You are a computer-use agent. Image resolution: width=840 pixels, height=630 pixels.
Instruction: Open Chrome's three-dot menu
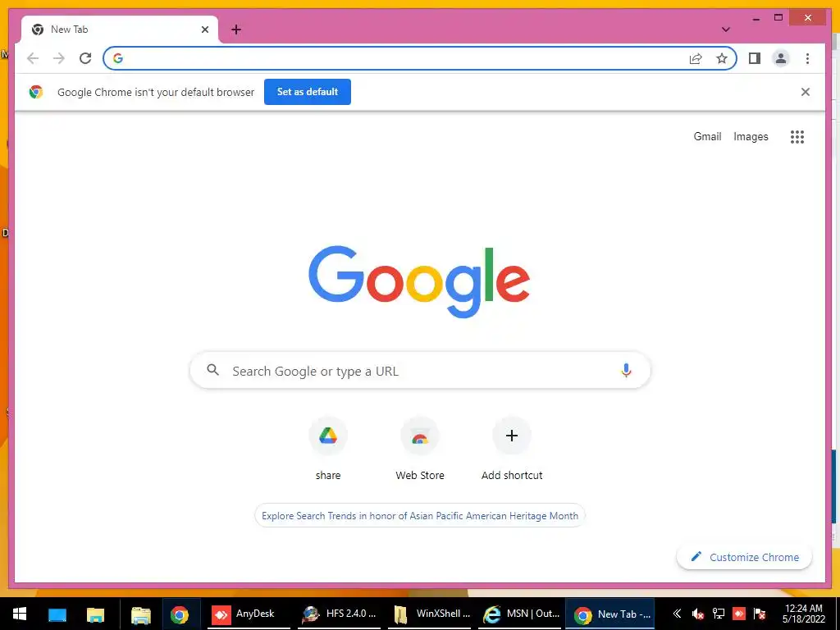(x=807, y=58)
